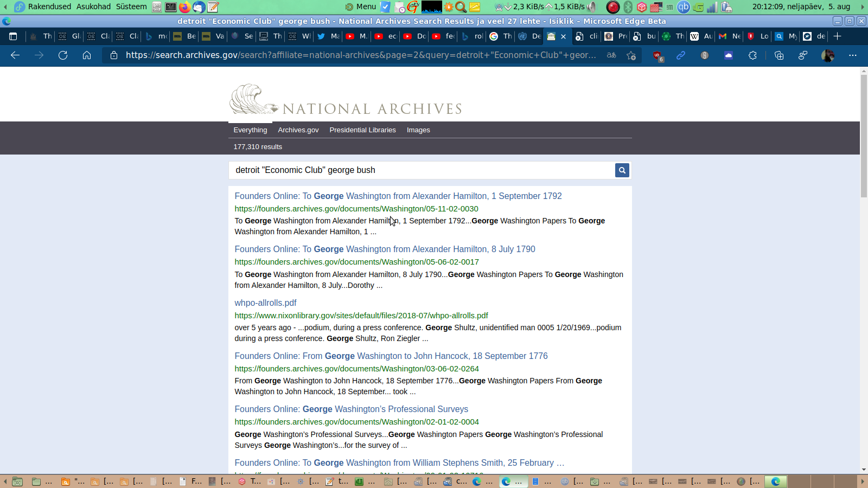Click the red record button tray icon
868x488 pixels.
pos(613,7)
